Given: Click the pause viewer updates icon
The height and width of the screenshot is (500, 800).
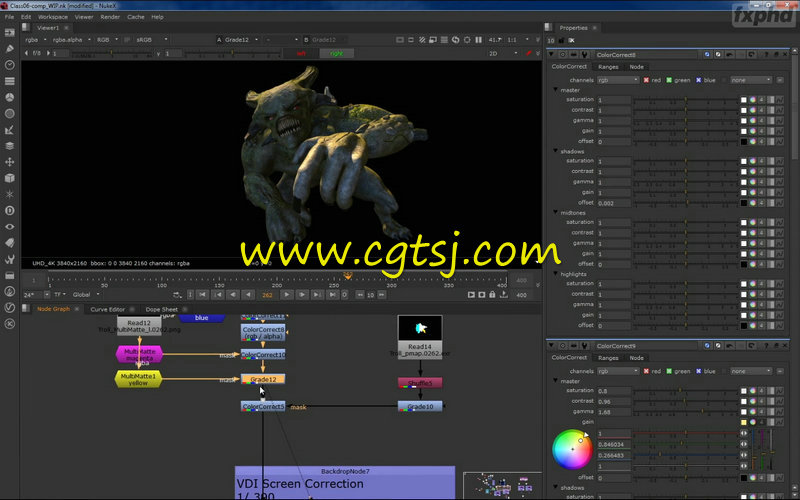Looking at the screenshot, I should (479, 39).
